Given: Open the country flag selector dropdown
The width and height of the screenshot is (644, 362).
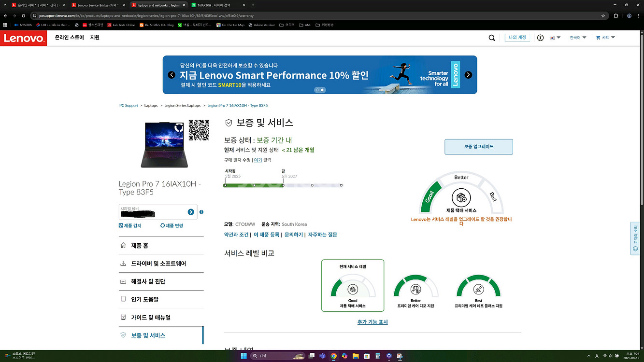Looking at the screenshot, I should click(555, 38).
